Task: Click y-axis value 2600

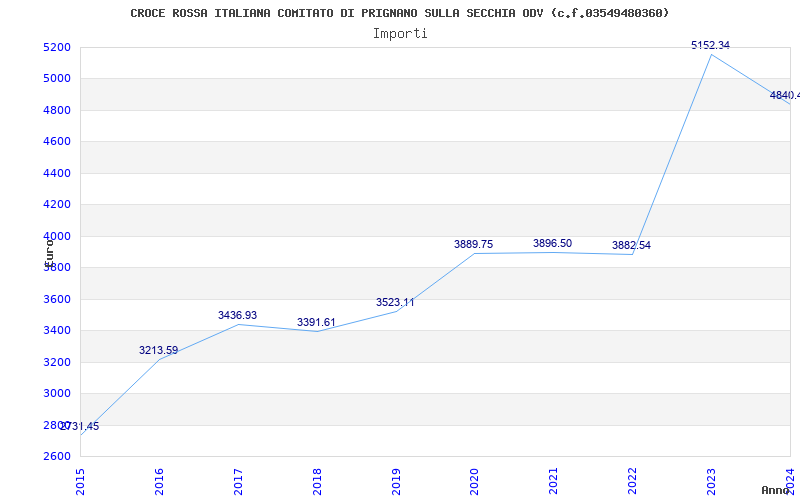Action: point(56,456)
